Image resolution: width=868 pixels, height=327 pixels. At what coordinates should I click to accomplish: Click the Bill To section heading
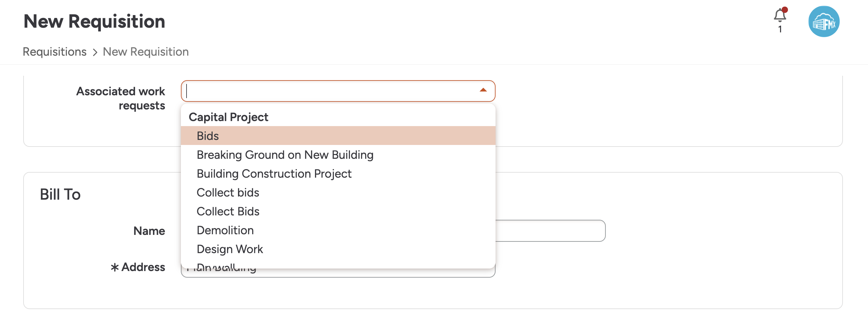pyautogui.click(x=60, y=194)
